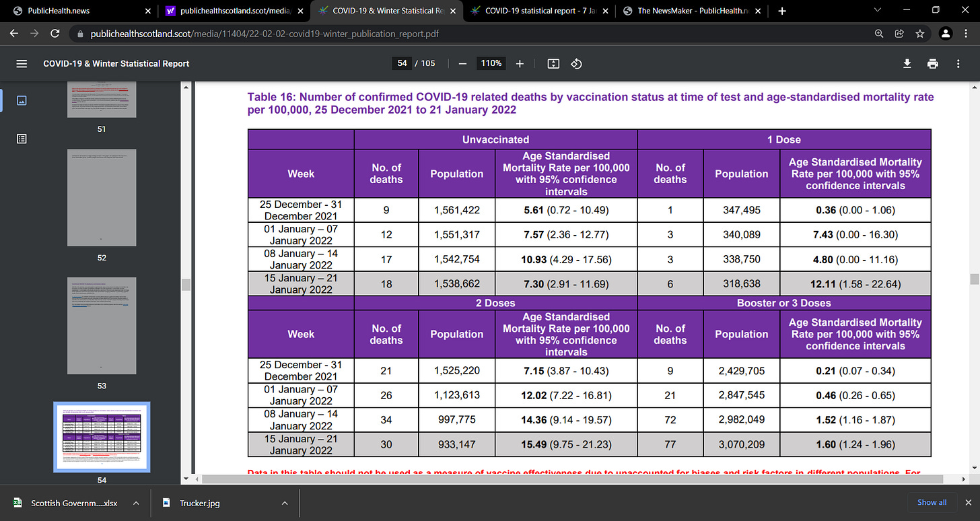Click 2 Doses population value 997,775

point(457,419)
